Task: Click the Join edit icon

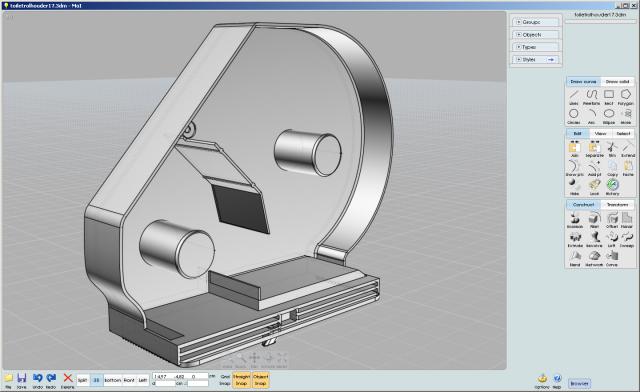Action: point(575,149)
